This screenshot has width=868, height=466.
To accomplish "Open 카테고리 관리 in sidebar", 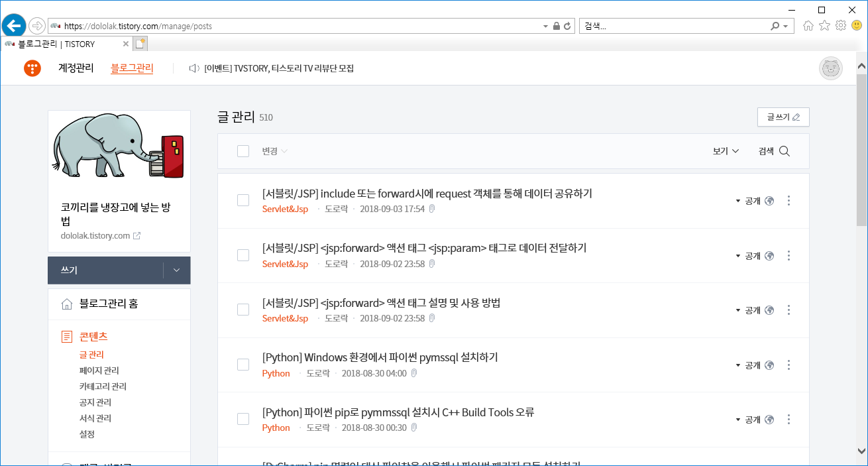I will pyautogui.click(x=103, y=386).
